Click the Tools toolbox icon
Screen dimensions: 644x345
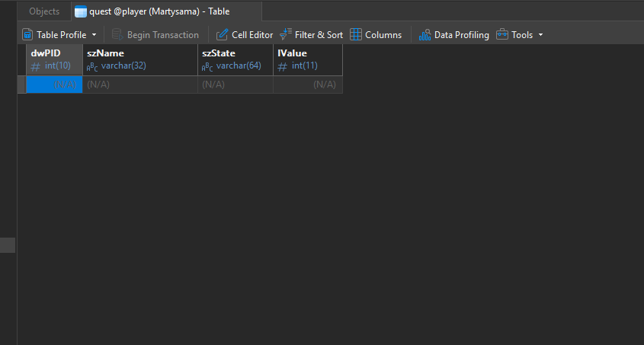(x=503, y=35)
